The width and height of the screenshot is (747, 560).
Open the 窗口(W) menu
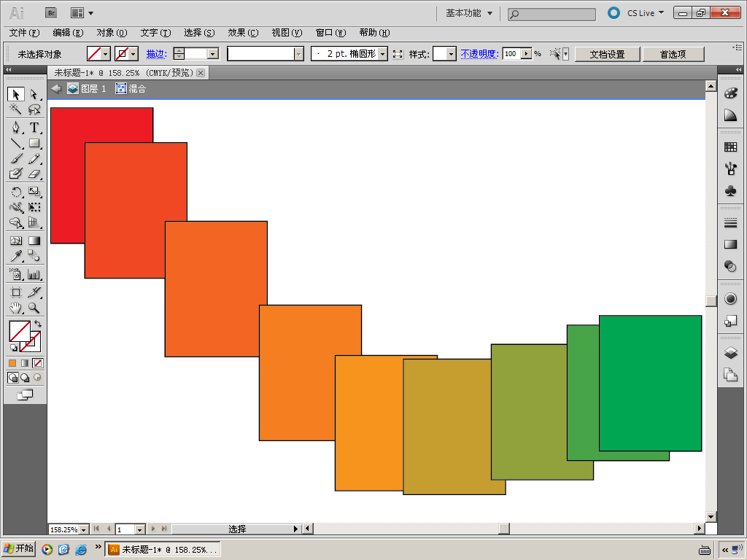[330, 33]
